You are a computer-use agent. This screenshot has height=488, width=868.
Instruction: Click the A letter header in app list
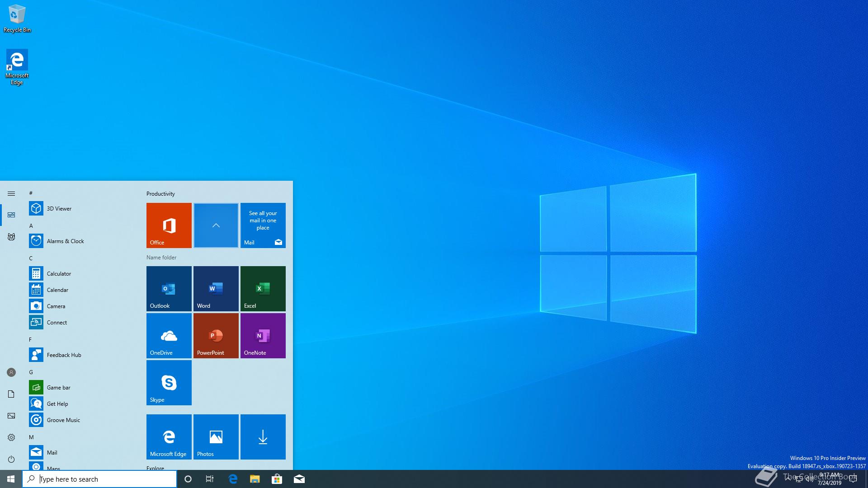31,225
